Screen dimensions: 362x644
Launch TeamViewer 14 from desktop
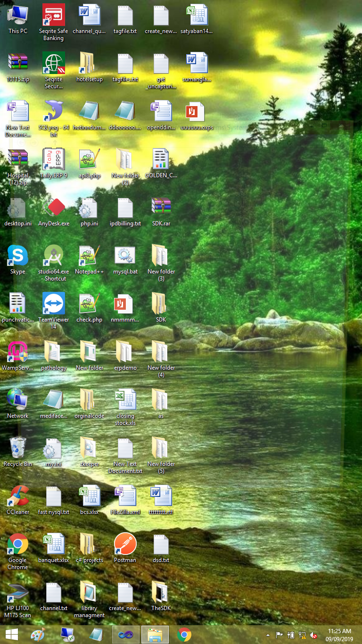click(53, 304)
